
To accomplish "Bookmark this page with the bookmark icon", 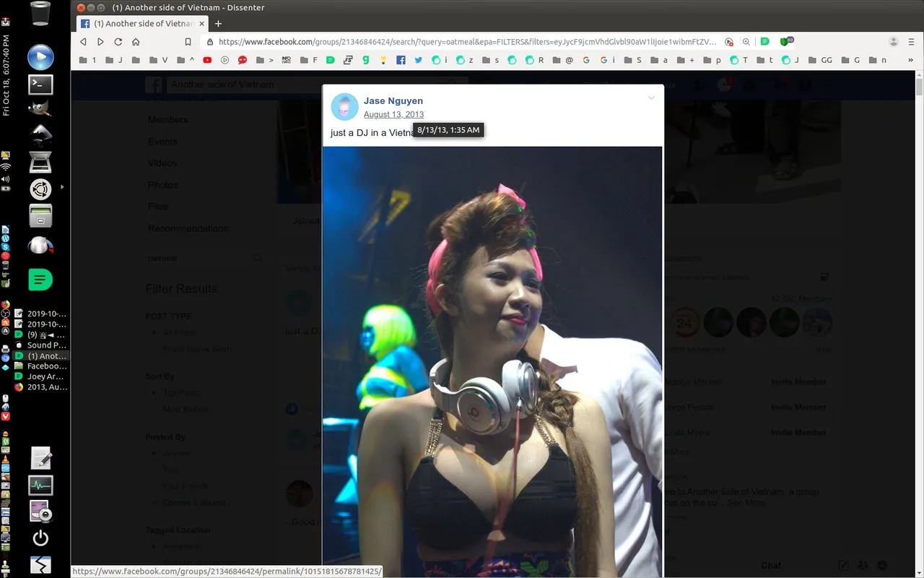I will tap(188, 42).
